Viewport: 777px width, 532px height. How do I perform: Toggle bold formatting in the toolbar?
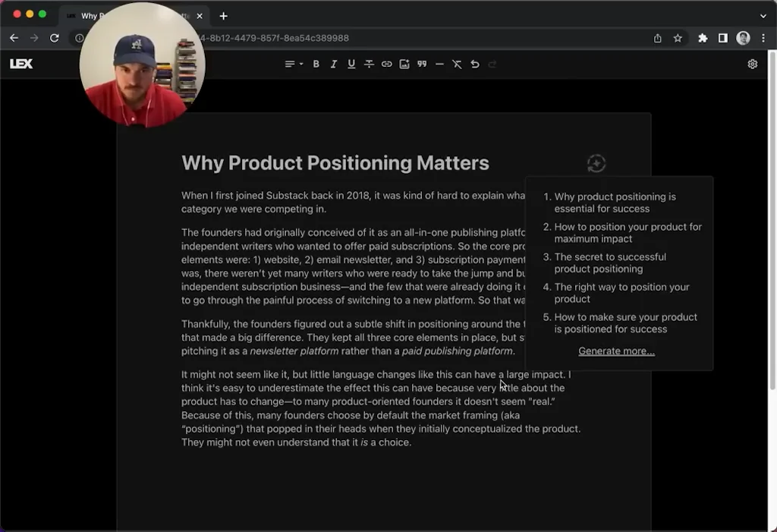316,65
